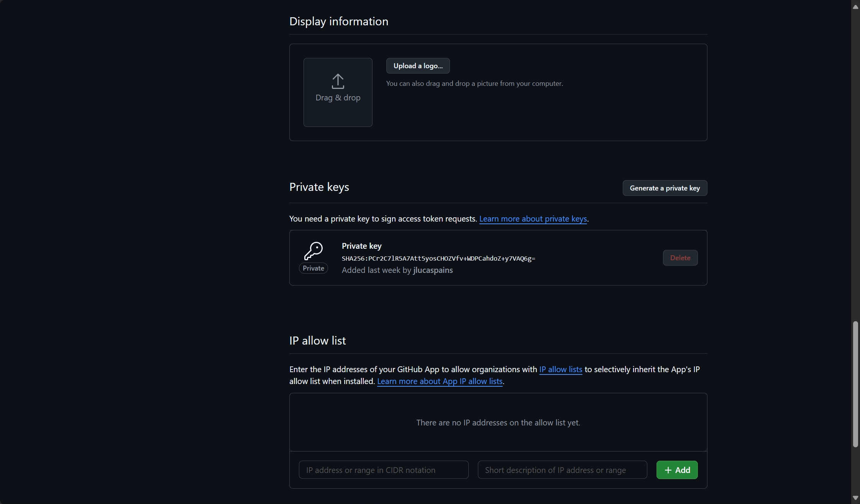Click the scrollbar up arrow
The width and height of the screenshot is (860, 504).
[855, 7]
